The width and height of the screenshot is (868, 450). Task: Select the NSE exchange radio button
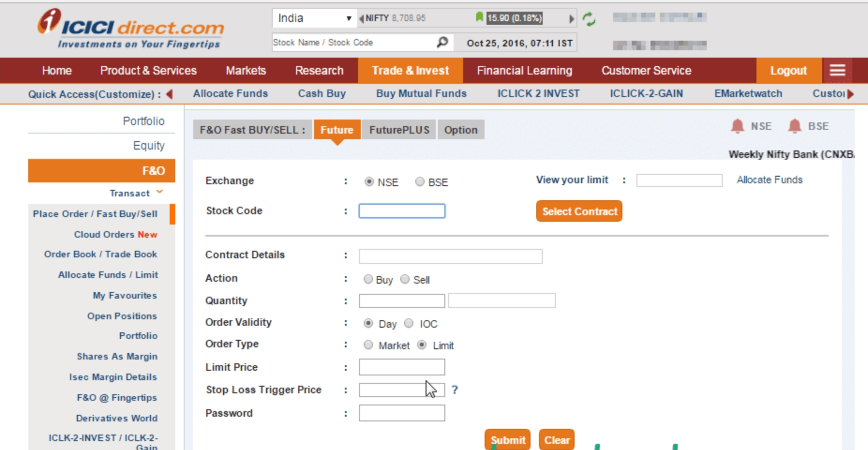click(x=369, y=182)
